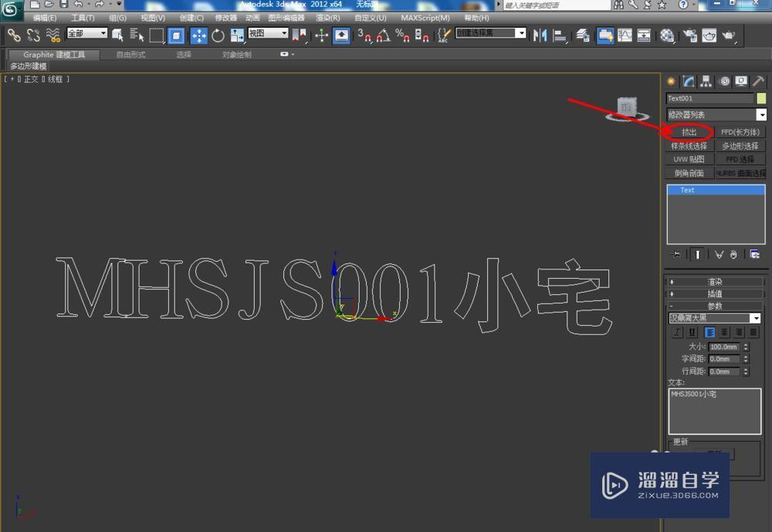Open the 修改器列表 modifier list dropdown
This screenshot has width=772, height=532.
(x=761, y=114)
